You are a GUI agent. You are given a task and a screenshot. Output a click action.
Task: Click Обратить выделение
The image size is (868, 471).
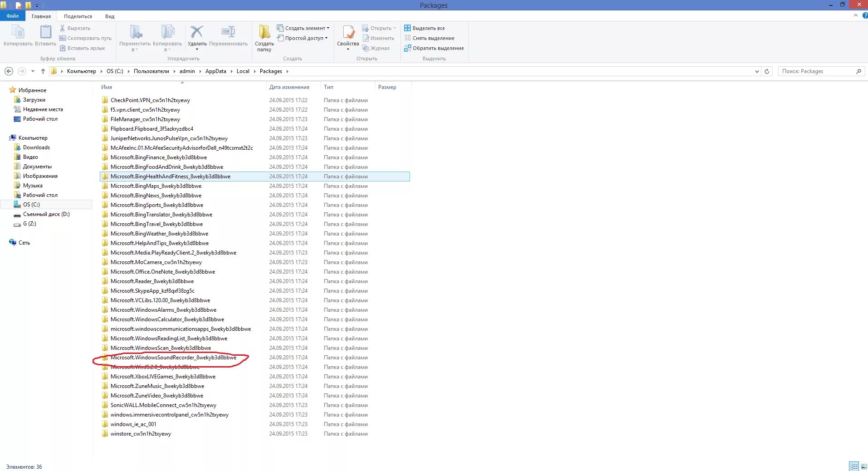pos(434,48)
